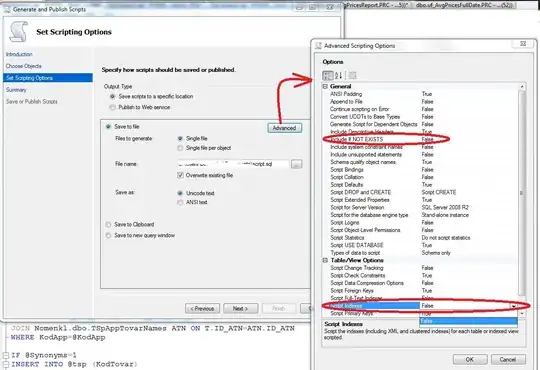Screen dimensions: 540x370
Task: Go to the Choose Objects wizard step
Action: point(23,66)
